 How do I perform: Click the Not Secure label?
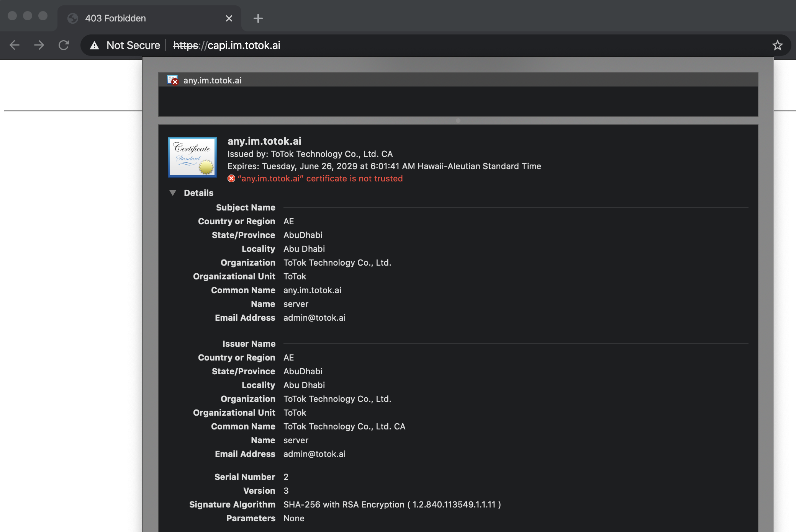(x=133, y=45)
